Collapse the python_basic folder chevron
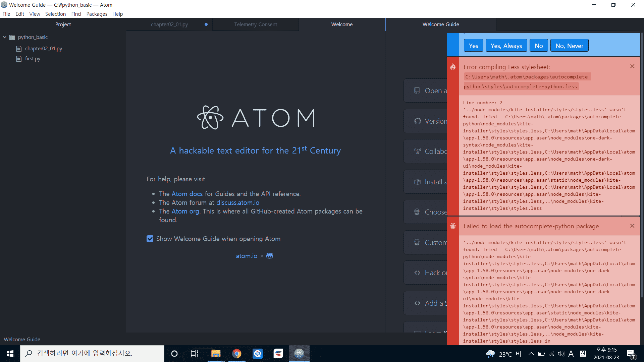 point(5,37)
